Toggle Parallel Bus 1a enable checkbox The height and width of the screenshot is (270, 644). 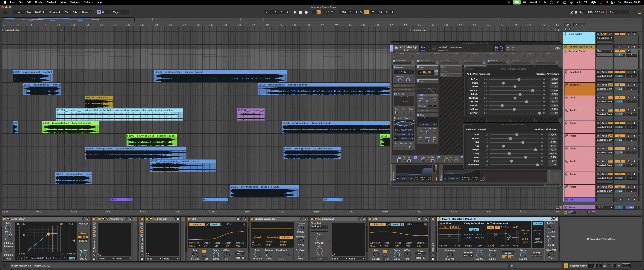pos(394,61)
